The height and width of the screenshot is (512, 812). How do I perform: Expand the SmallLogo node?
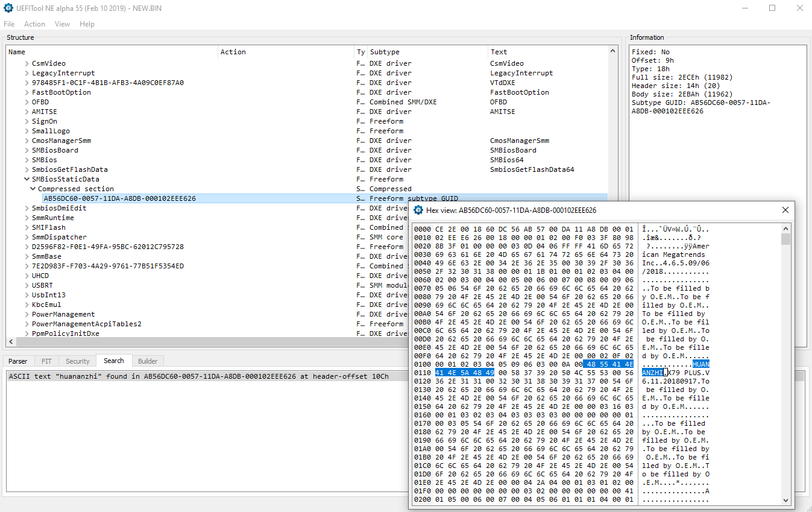pos(27,131)
